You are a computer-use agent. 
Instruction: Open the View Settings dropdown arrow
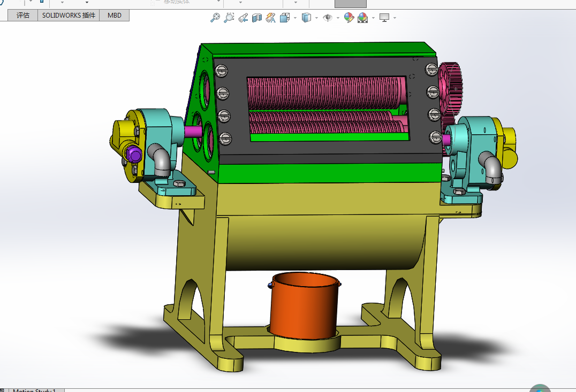395,18
